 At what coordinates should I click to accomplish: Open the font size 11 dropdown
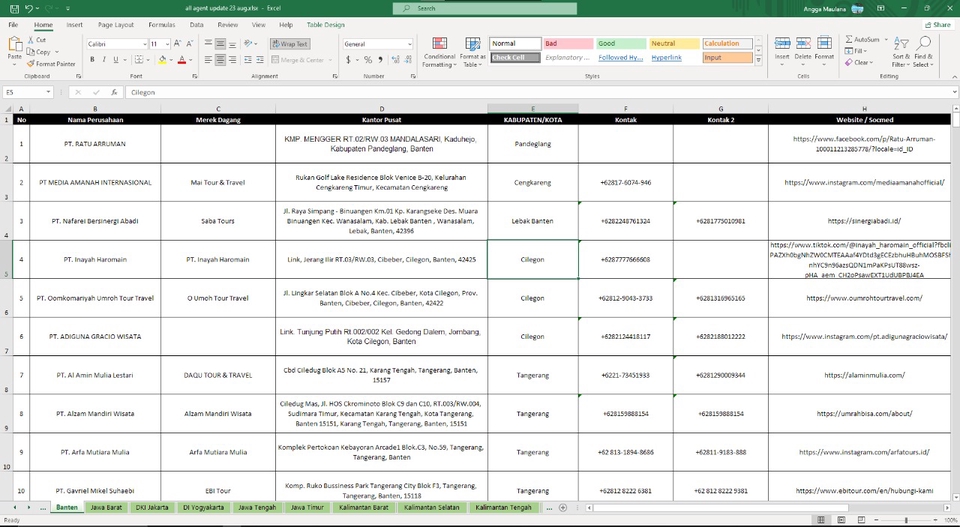click(167, 44)
